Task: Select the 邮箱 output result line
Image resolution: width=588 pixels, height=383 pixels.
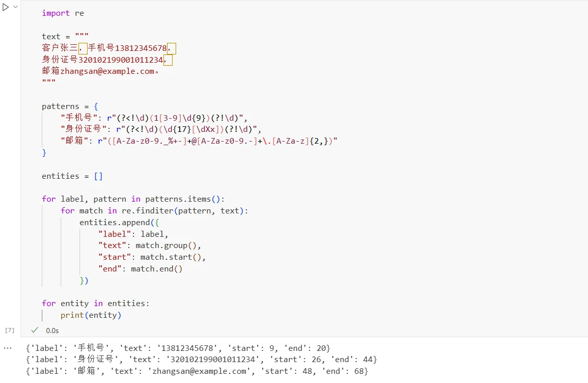Action: click(x=197, y=371)
